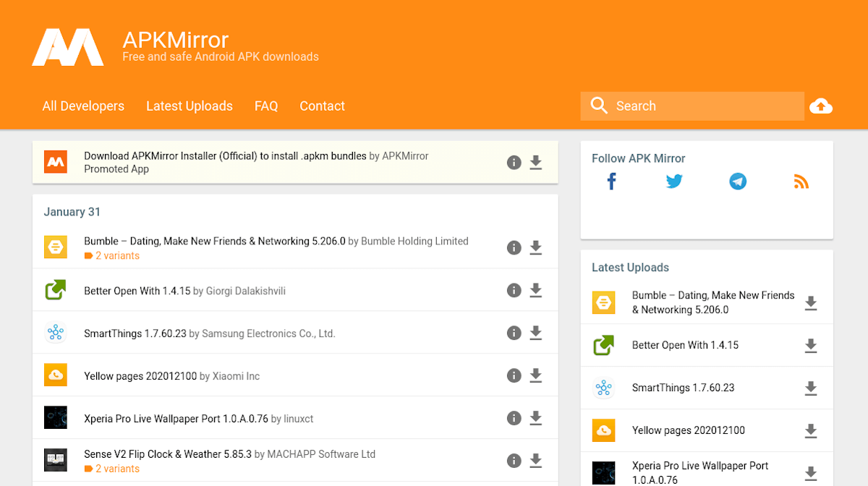Open Xperia Pro Live Wallpaper Port title in main list
The image size is (868, 486).
coord(176,419)
